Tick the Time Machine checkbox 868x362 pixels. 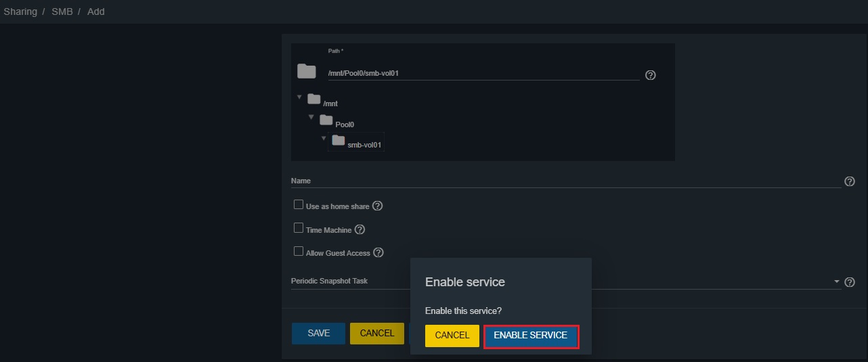coord(299,229)
